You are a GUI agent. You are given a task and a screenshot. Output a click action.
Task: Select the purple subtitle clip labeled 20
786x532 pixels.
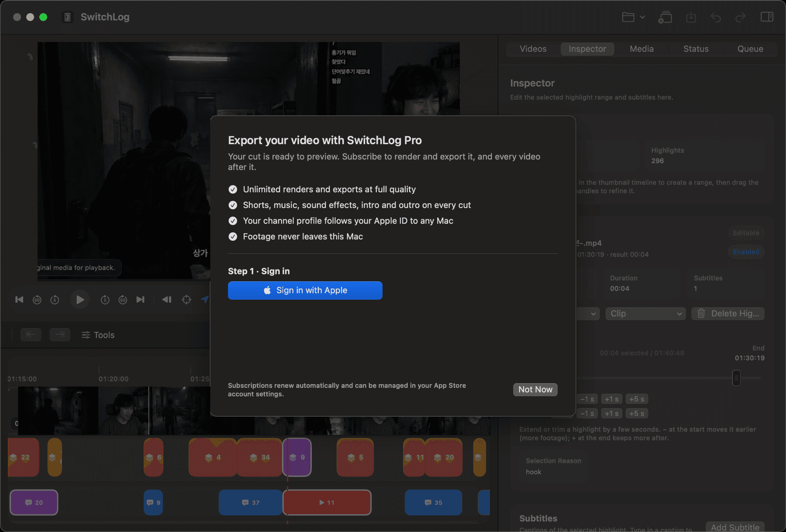(34, 503)
